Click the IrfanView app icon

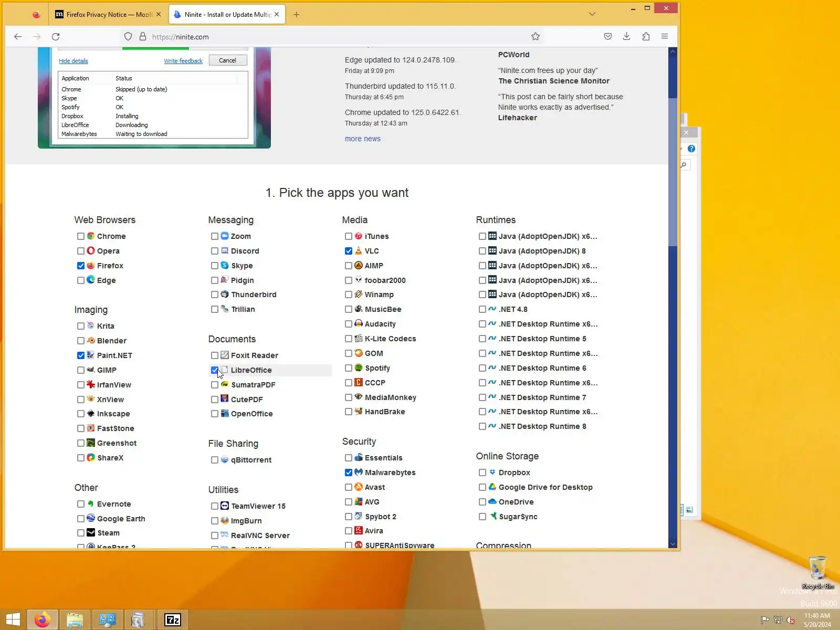coord(91,385)
